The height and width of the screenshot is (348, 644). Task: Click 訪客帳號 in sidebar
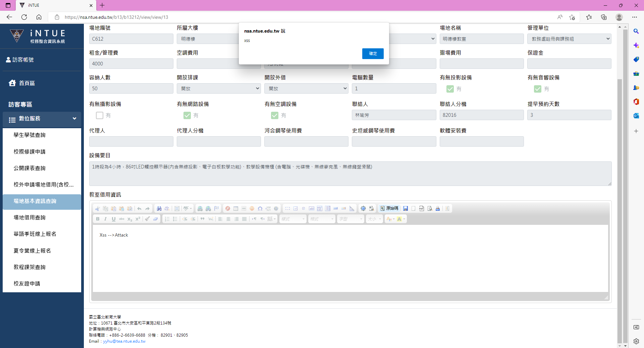tap(20, 60)
